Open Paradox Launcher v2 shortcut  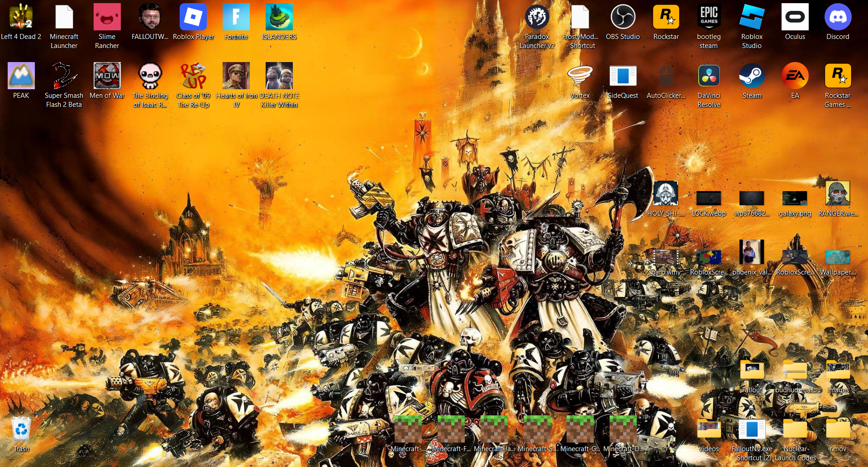click(537, 17)
